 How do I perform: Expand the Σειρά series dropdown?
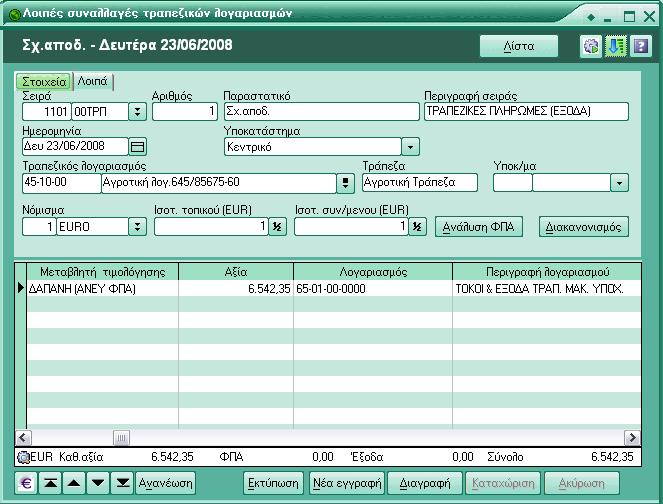tap(137, 112)
